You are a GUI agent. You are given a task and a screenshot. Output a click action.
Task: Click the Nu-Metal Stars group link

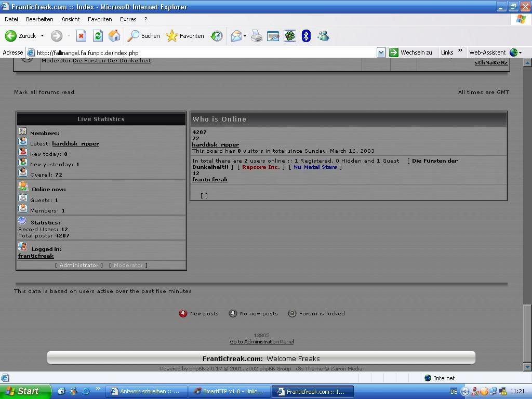tap(315, 167)
